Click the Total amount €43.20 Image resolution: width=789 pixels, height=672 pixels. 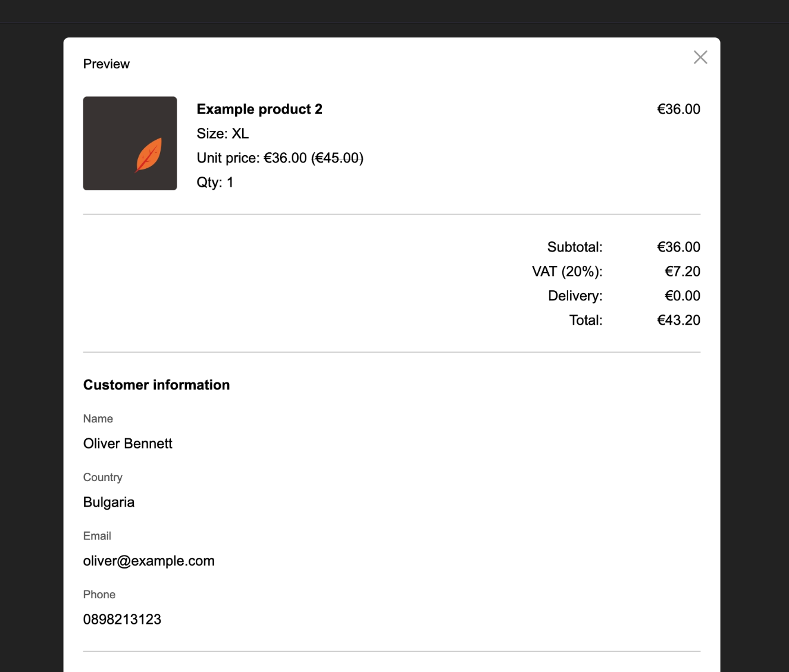[x=678, y=321]
